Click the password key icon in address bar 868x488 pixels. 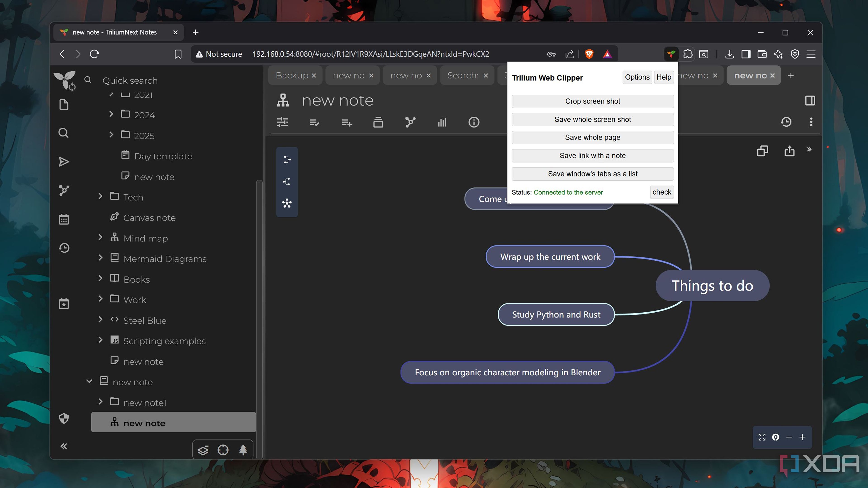(551, 54)
